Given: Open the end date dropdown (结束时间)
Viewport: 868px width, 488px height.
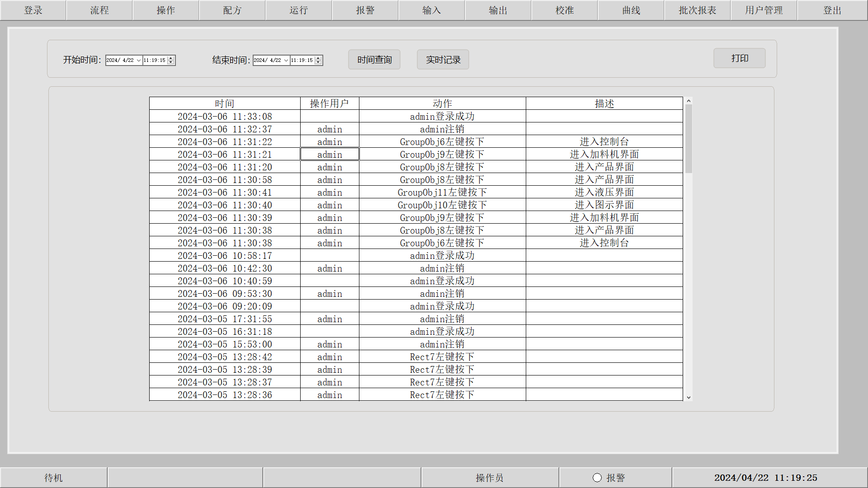Looking at the screenshot, I should tap(286, 60).
